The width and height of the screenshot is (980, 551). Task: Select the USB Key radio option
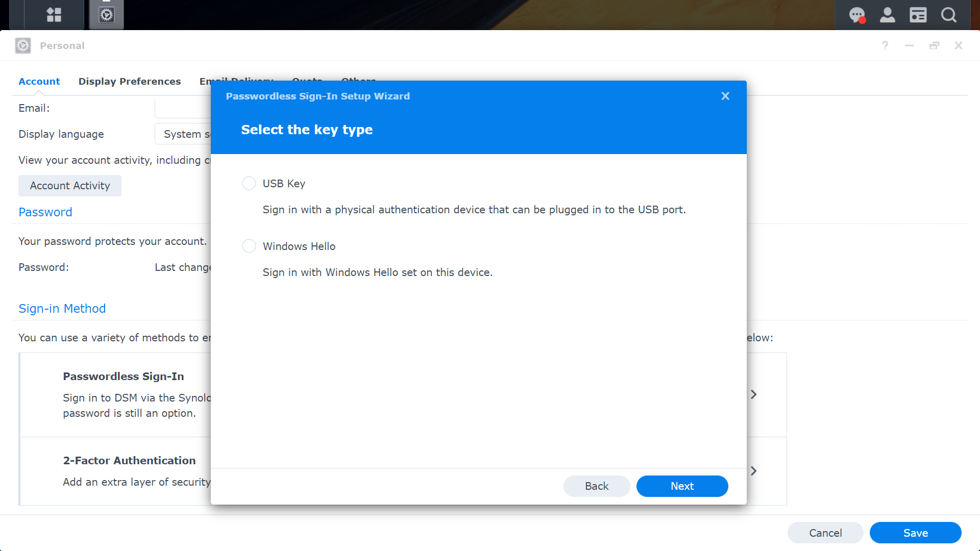pos(249,183)
